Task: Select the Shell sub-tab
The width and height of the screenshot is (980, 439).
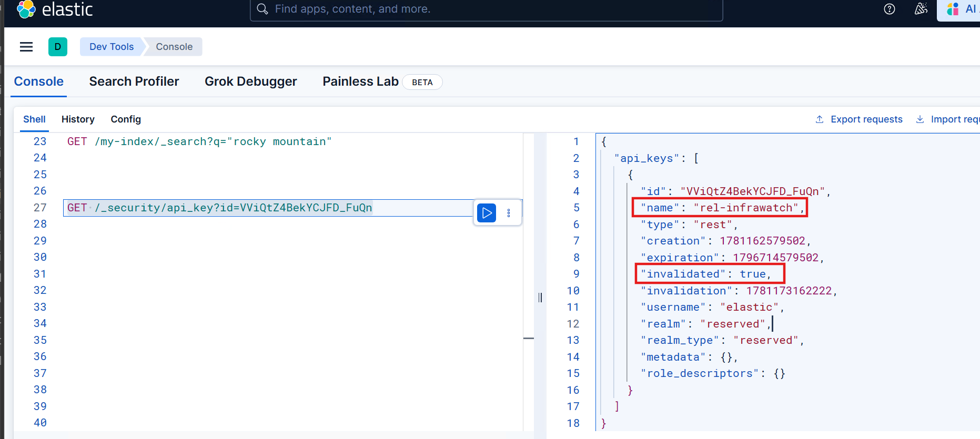Action: pyautogui.click(x=34, y=119)
